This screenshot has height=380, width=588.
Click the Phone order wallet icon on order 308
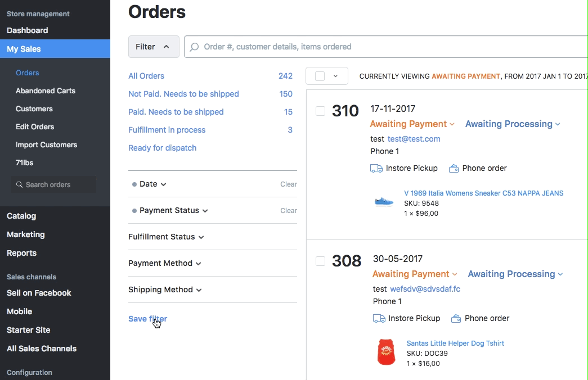coord(456,318)
